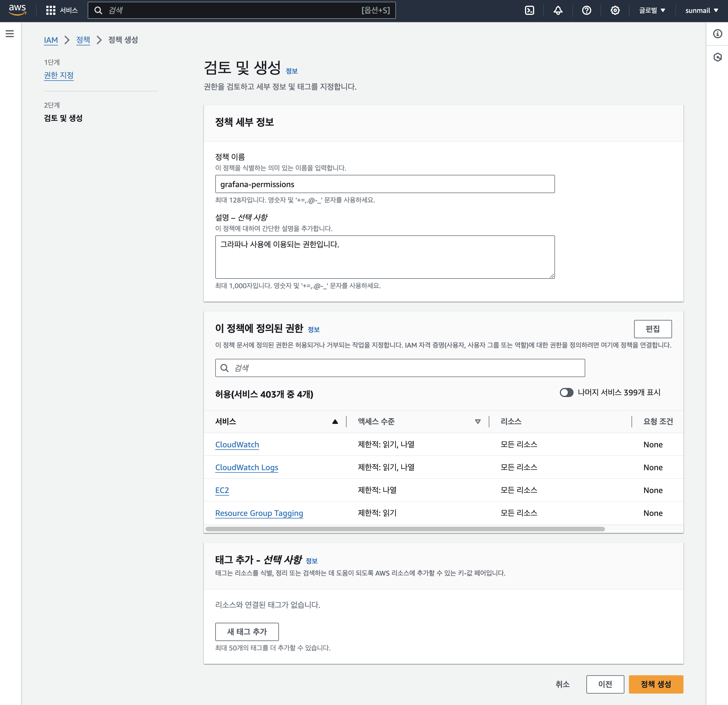This screenshot has width=728, height=705.
Task: Open the EC2 service link
Action: 222,490
